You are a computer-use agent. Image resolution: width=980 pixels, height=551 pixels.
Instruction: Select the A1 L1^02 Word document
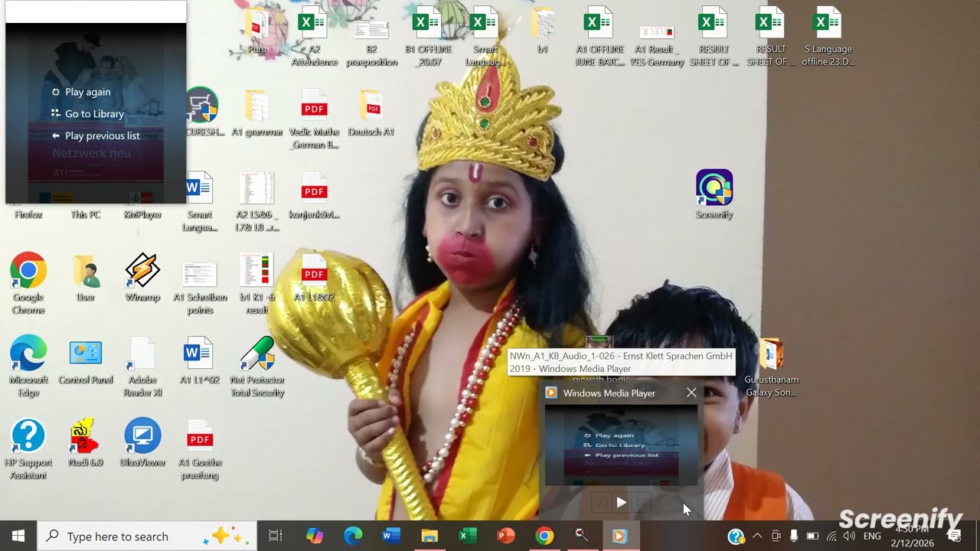pyautogui.click(x=200, y=360)
